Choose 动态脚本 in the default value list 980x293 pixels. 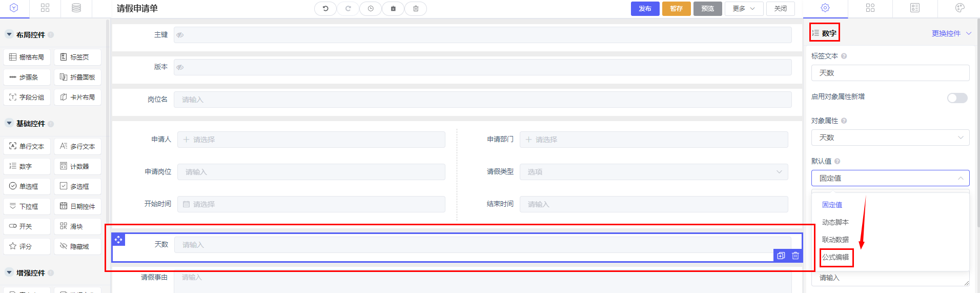click(x=835, y=222)
